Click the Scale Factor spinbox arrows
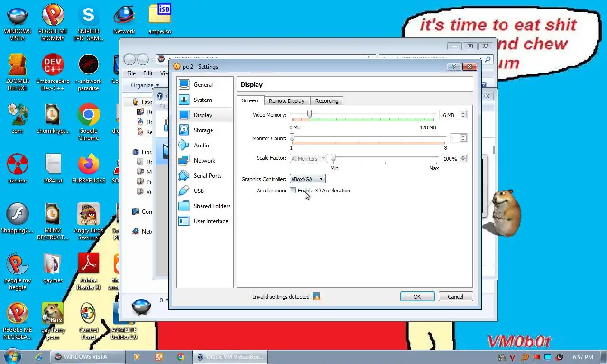Viewport: 607px width, 364px height. pos(463,159)
